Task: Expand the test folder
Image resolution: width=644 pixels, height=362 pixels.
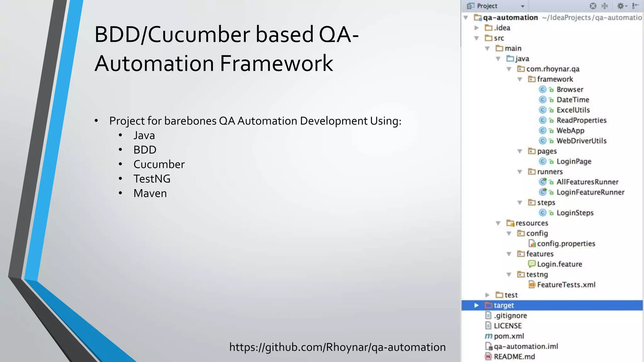Action: 487,295
